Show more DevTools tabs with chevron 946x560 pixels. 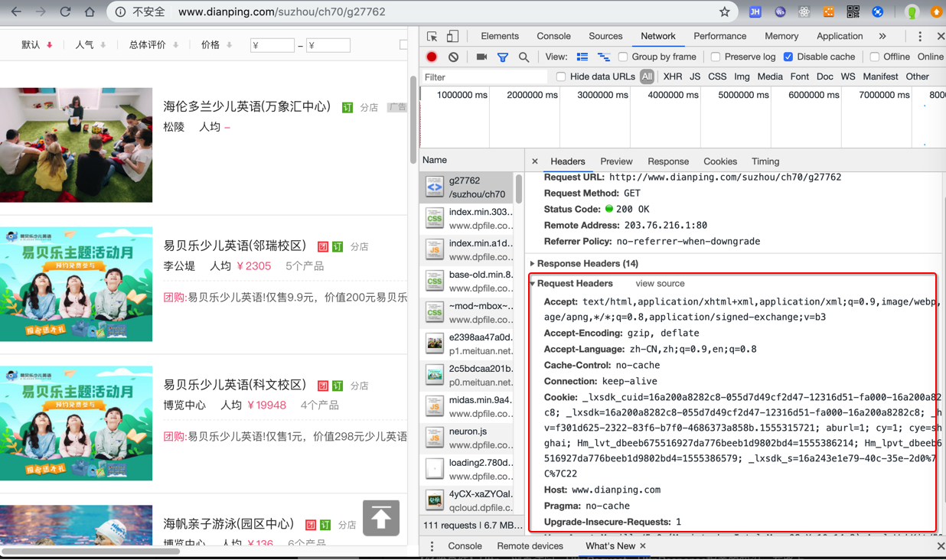point(882,36)
